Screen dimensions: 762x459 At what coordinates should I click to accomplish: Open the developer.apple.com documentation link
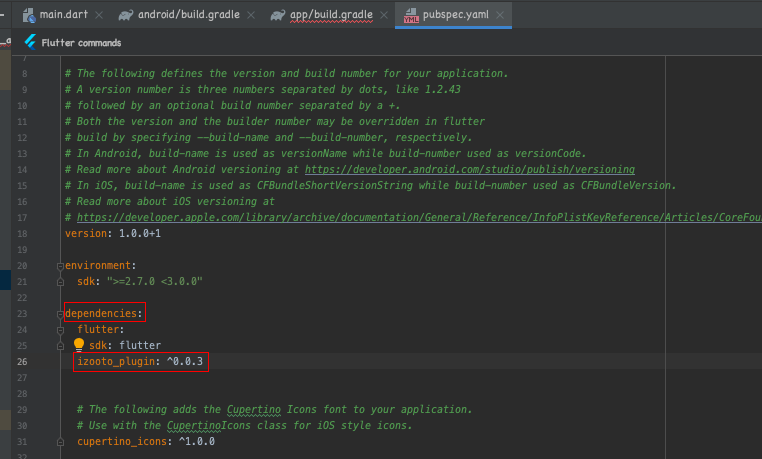tap(419, 217)
